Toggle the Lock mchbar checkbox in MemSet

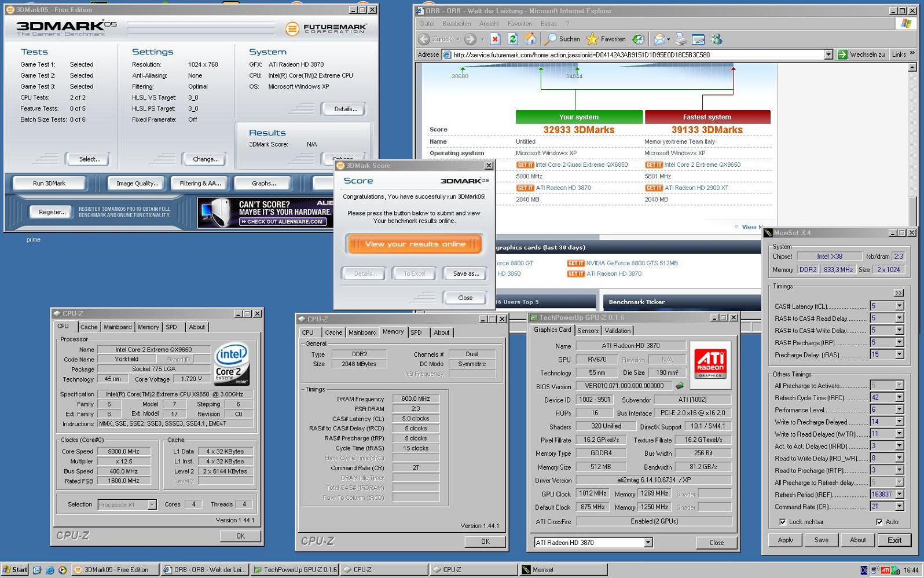click(783, 522)
